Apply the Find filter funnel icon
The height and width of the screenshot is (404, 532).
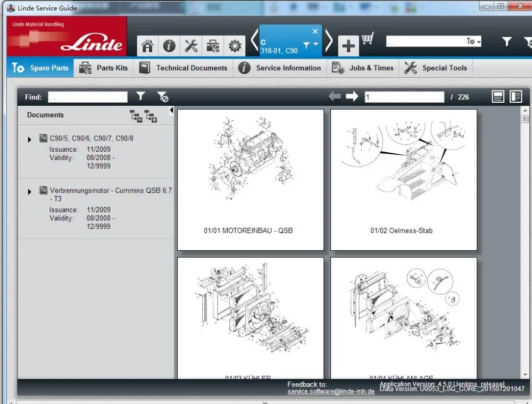click(x=141, y=96)
